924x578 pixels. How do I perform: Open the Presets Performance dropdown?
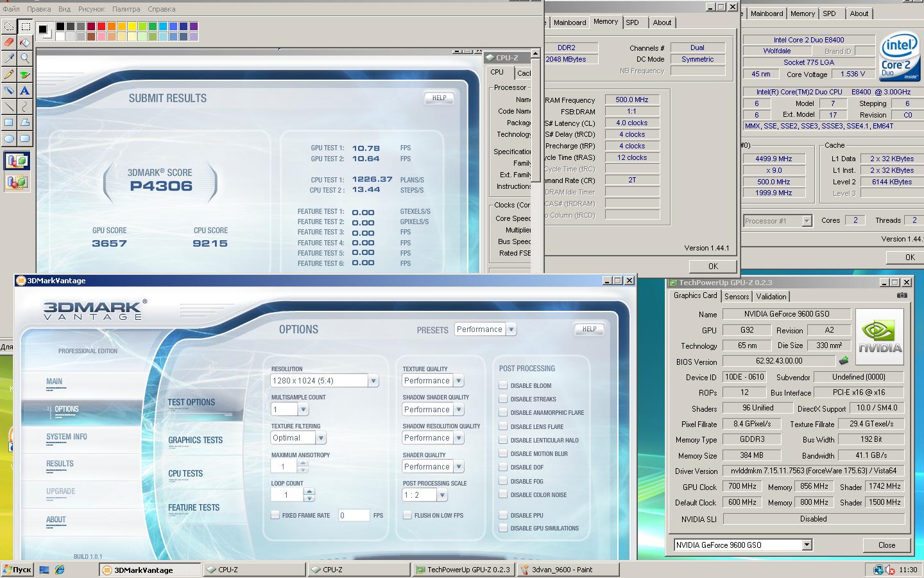tap(511, 329)
